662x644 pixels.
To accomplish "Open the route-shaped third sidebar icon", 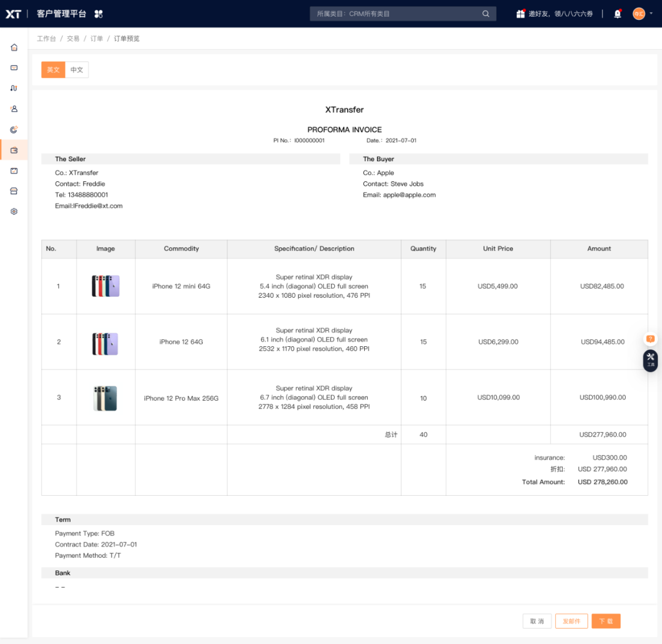I will 14,88.
